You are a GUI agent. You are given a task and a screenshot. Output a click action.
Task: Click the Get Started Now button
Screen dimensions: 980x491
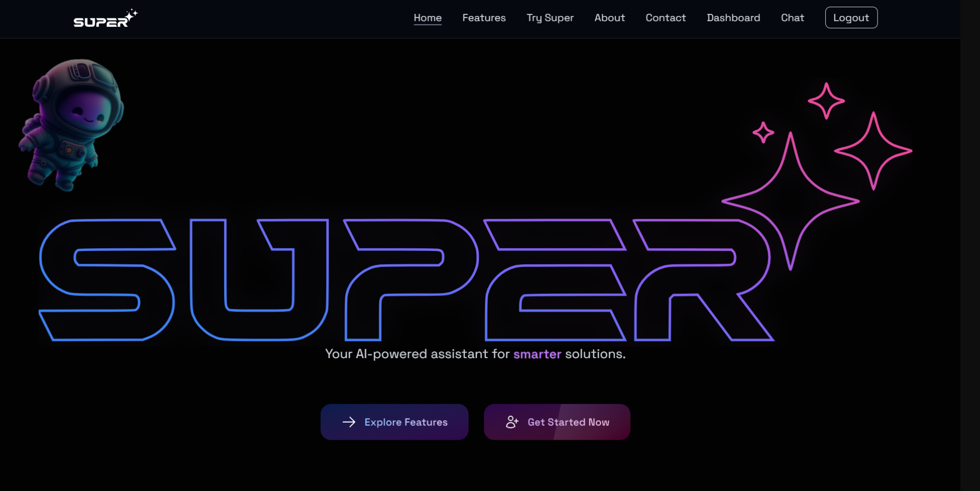click(557, 422)
